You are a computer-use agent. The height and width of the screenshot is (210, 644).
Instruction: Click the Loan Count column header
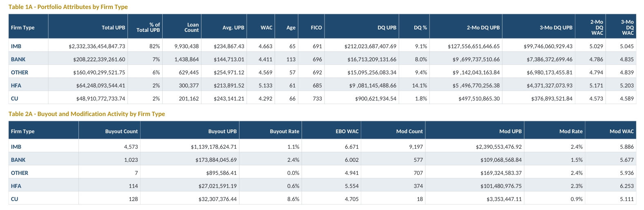pos(191,27)
